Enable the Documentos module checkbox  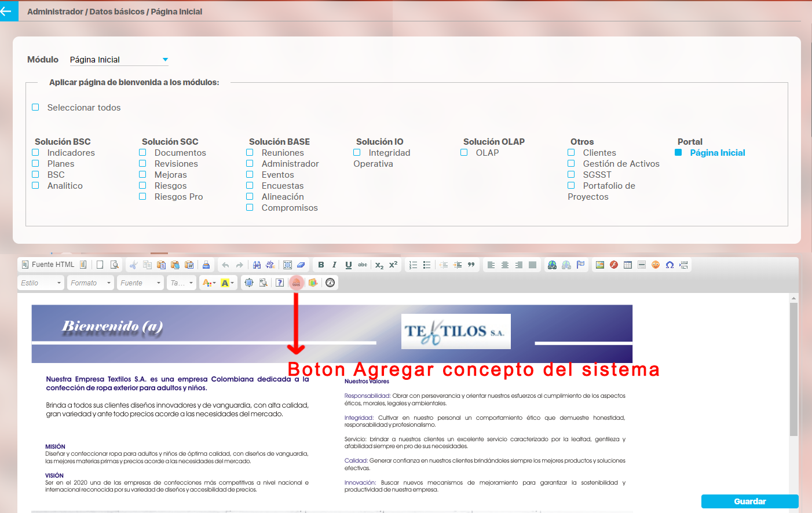pos(142,153)
